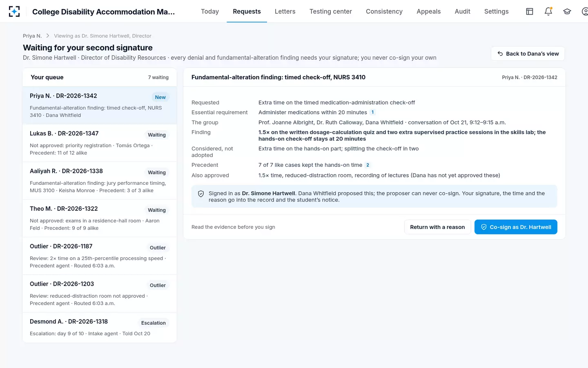Select Priya N. DR-2026-1342 in the queue
Image resolution: width=588 pixels, height=368 pixels.
[x=100, y=105]
